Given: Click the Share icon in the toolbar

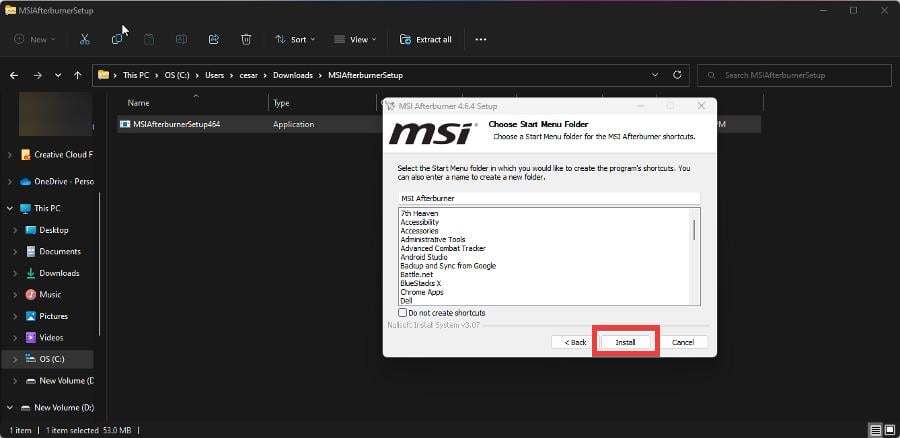Looking at the screenshot, I should (214, 40).
